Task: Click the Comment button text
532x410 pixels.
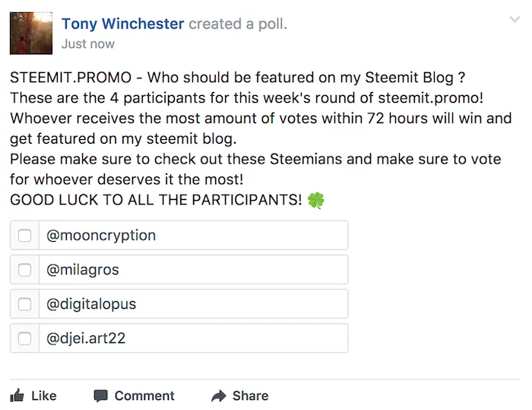Action: (x=144, y=396)
